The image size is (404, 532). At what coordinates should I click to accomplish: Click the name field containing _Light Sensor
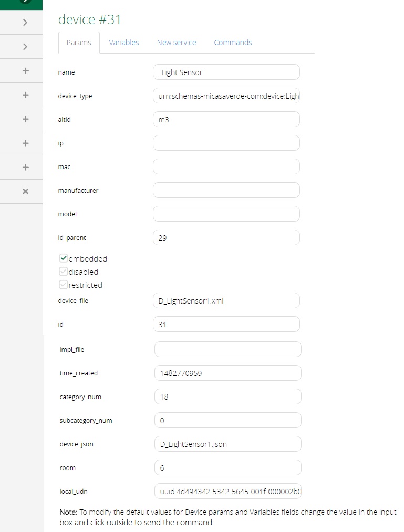[226, 72]
